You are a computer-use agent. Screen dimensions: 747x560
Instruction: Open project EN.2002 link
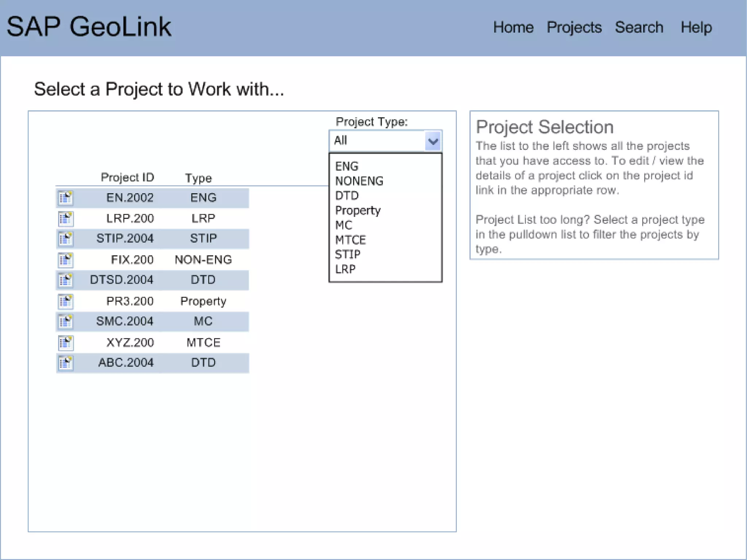(130, 198)
